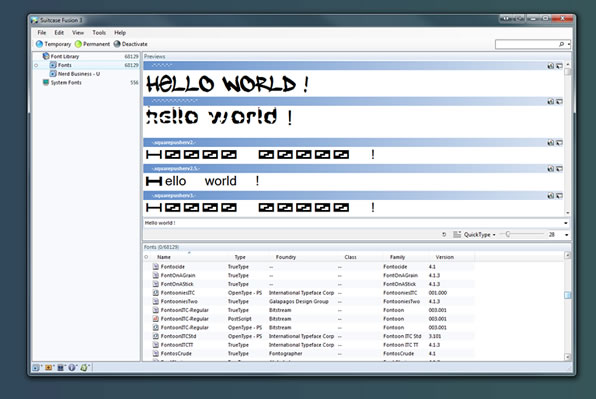Click the green icon in status bar
596x399 pixels.
point(84,367)
